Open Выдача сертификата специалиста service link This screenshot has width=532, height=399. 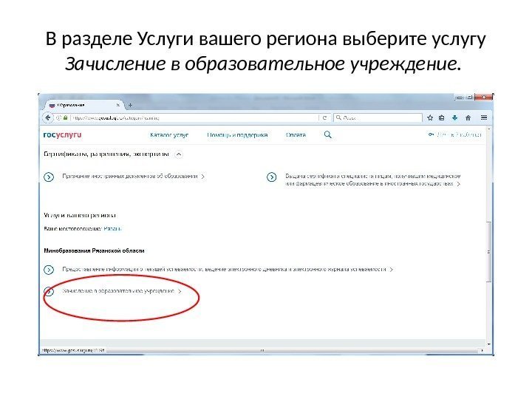372,180
